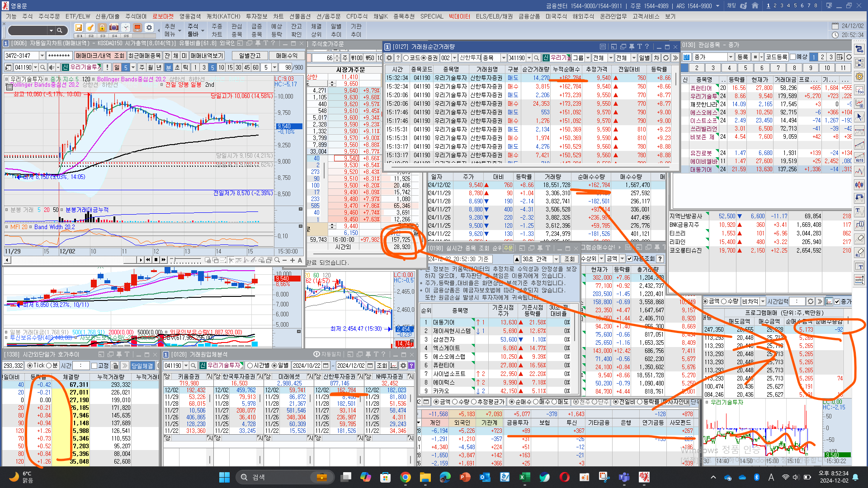Open Excel from the Windows taskbar
Viewport: 868px width, 488px height.
tap(524, 477)
